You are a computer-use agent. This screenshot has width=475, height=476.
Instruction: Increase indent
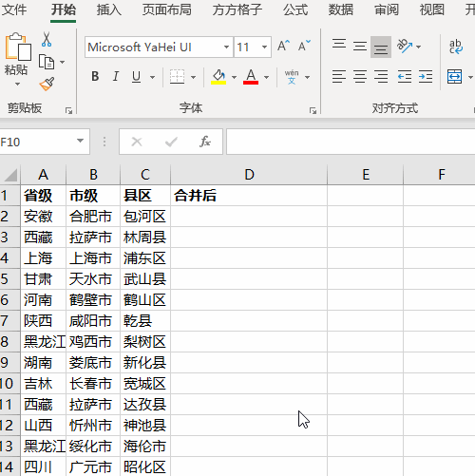(426, 77)
